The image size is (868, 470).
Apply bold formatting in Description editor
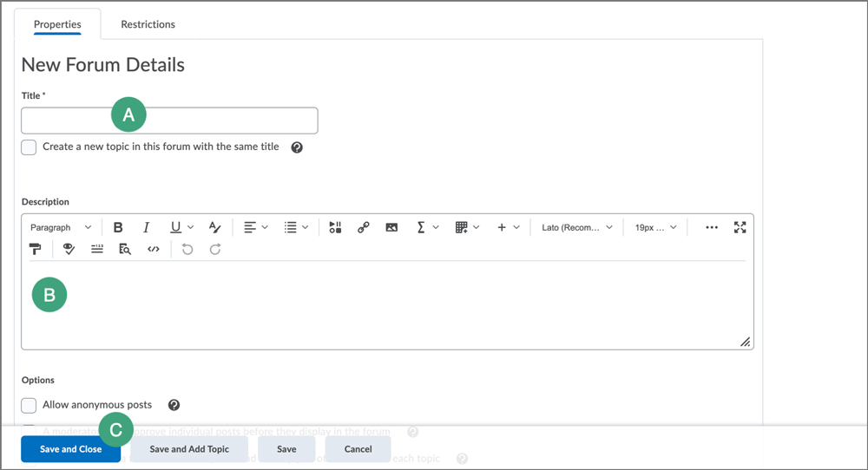tap(118, 227)
